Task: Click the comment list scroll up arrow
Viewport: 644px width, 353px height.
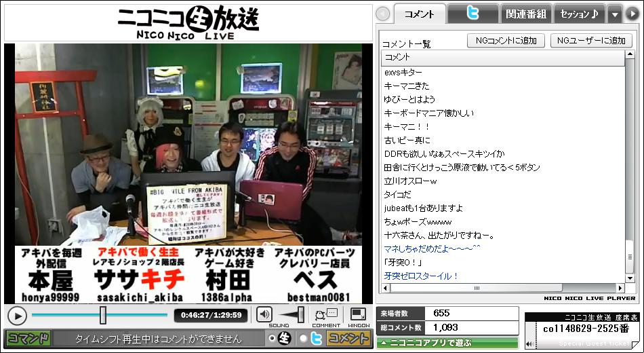Action: 630,55
